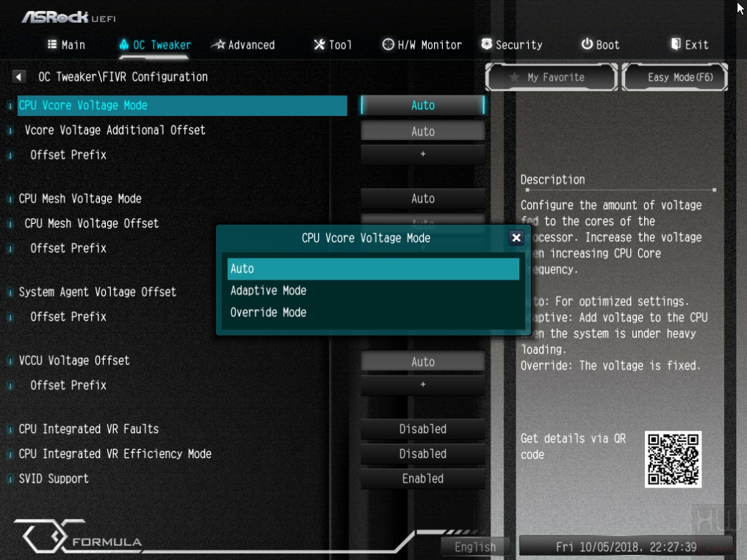Switch to Easy Mode (F6)
747x560 pixels.
(x=674, y=77)
